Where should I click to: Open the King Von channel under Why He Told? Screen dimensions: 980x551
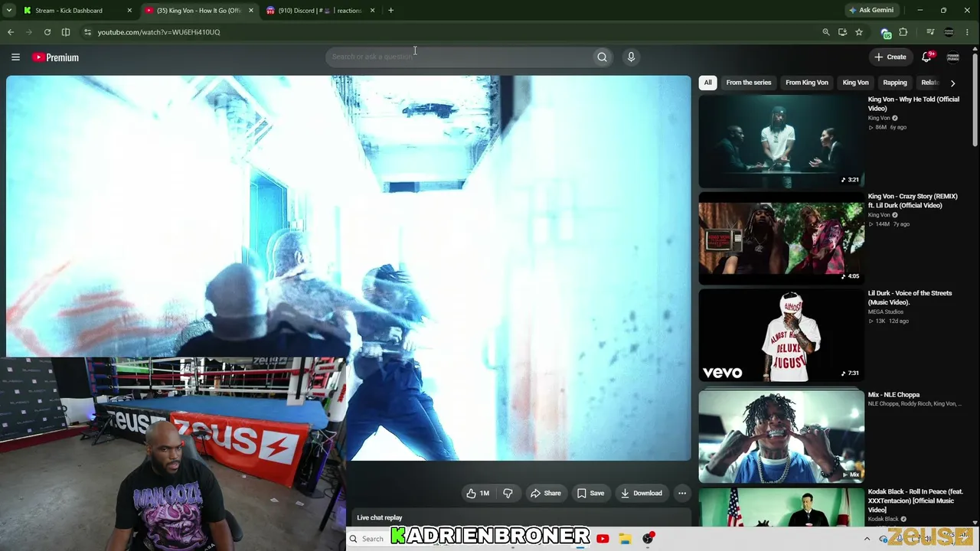click(879, 118)
